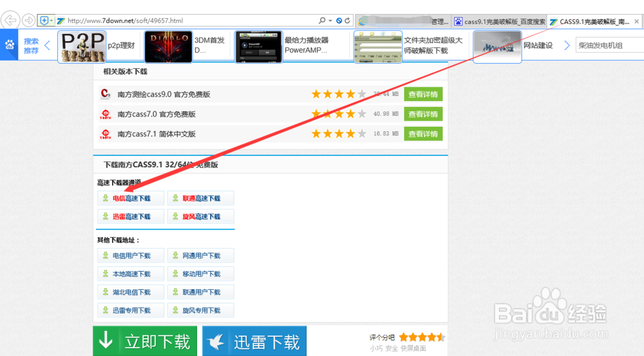This screenshot has height=356, width=644.
Task: Click the search magnifier icon in address bar
Action: (322, 21)
